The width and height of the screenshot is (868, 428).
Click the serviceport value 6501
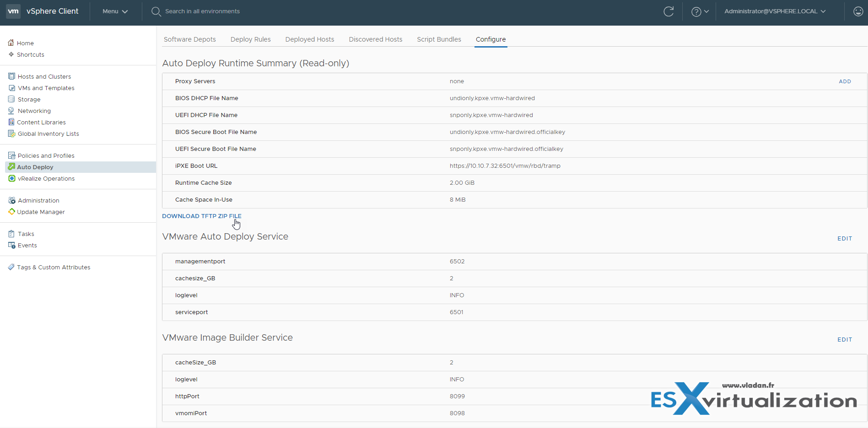[457, 312]
